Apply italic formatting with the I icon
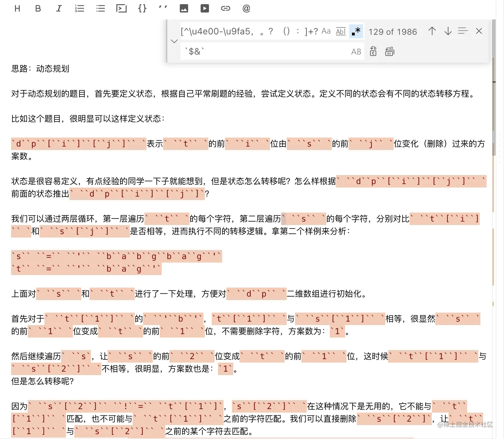Viewport: 504px width, 439px height. click(x=59, y=8)
